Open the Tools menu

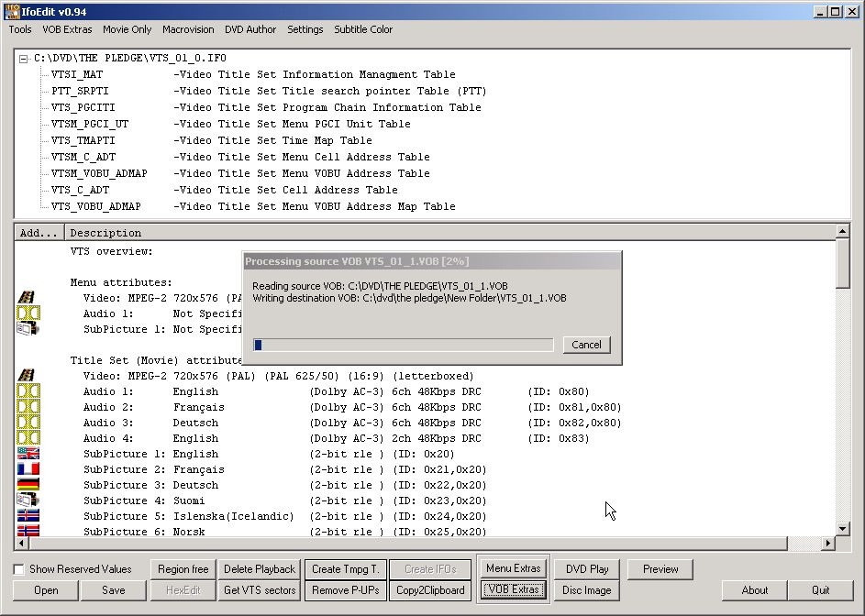point(20,29)
